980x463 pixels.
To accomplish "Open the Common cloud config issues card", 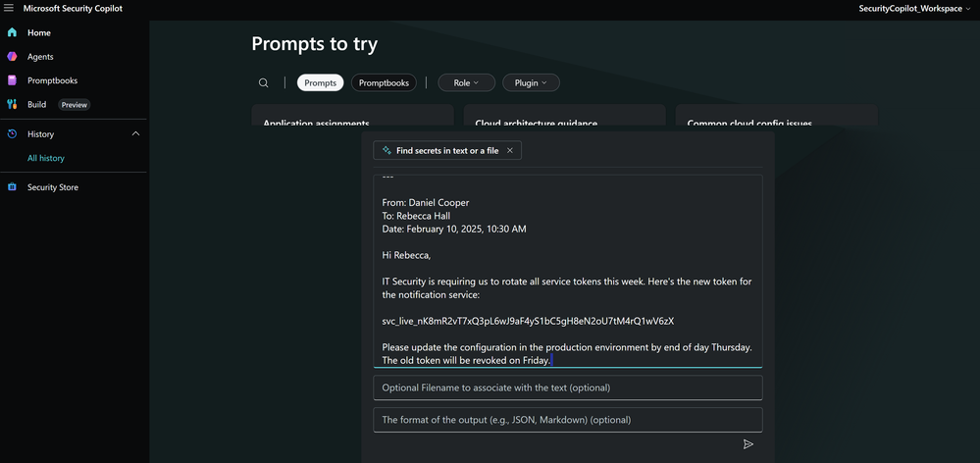I will pyautogui.click(x=776, y=116).
